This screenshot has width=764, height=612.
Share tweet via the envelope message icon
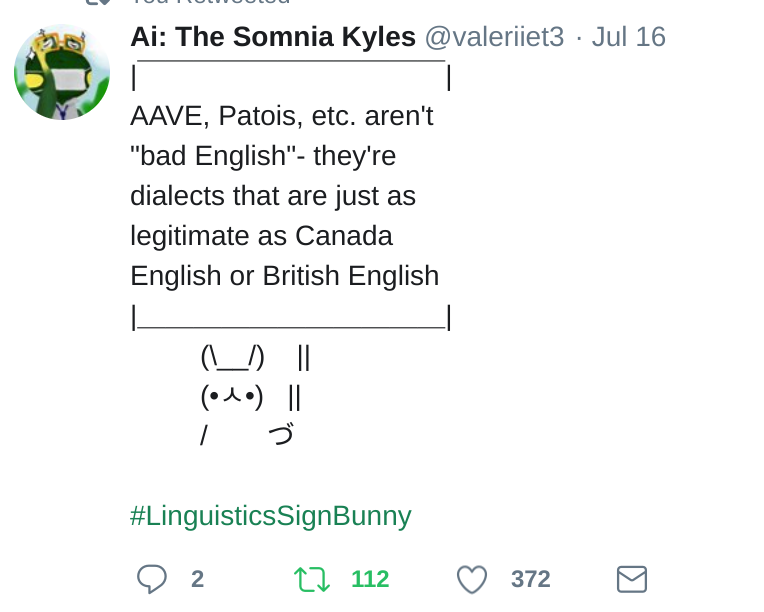(631, 579)
